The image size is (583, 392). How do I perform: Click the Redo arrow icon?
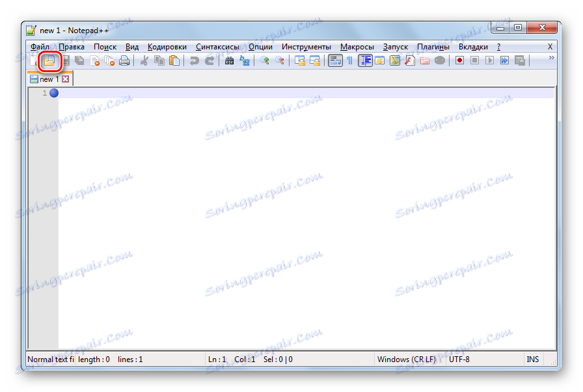point(210,60)
